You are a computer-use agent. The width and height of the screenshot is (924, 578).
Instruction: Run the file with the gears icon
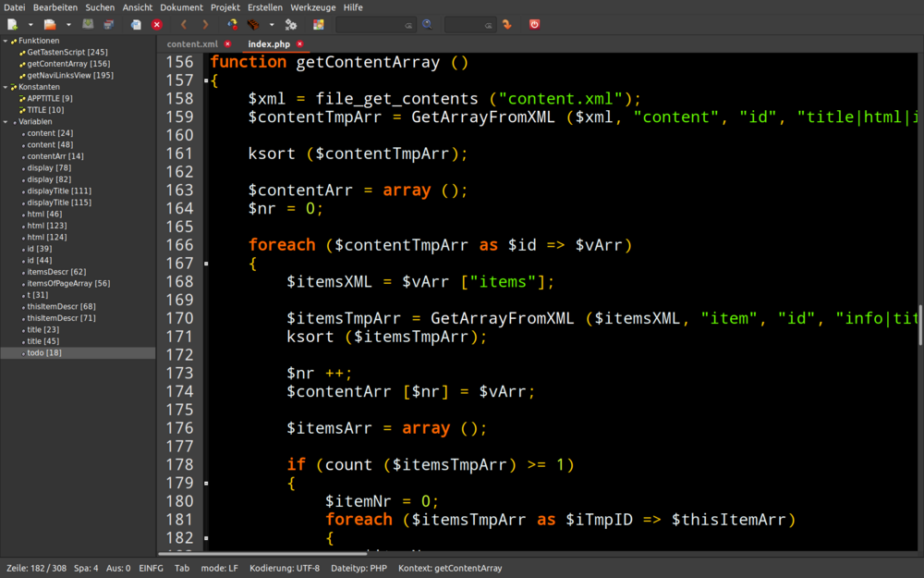(x=291, y=25)
